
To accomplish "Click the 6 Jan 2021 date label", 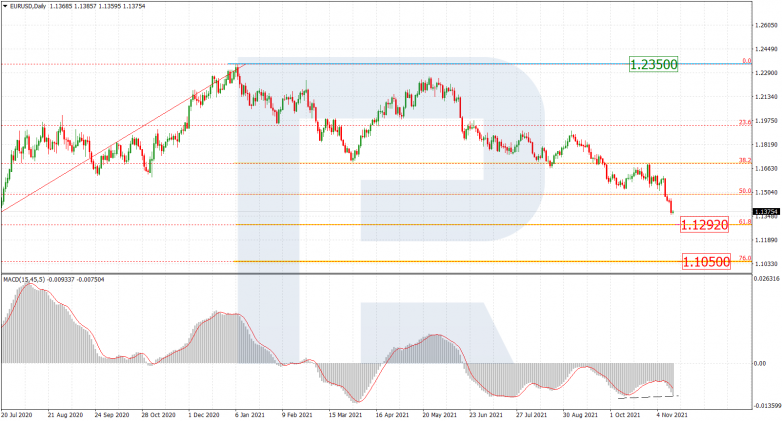I will coord(250,415).
